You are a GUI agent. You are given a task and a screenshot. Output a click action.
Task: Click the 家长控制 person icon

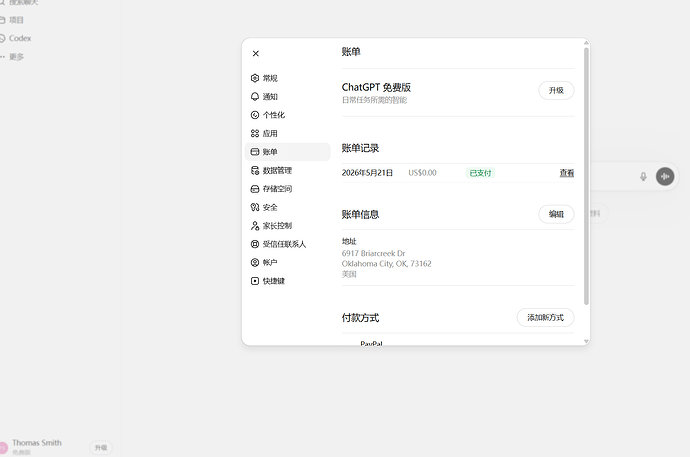[x=255, y=226]
